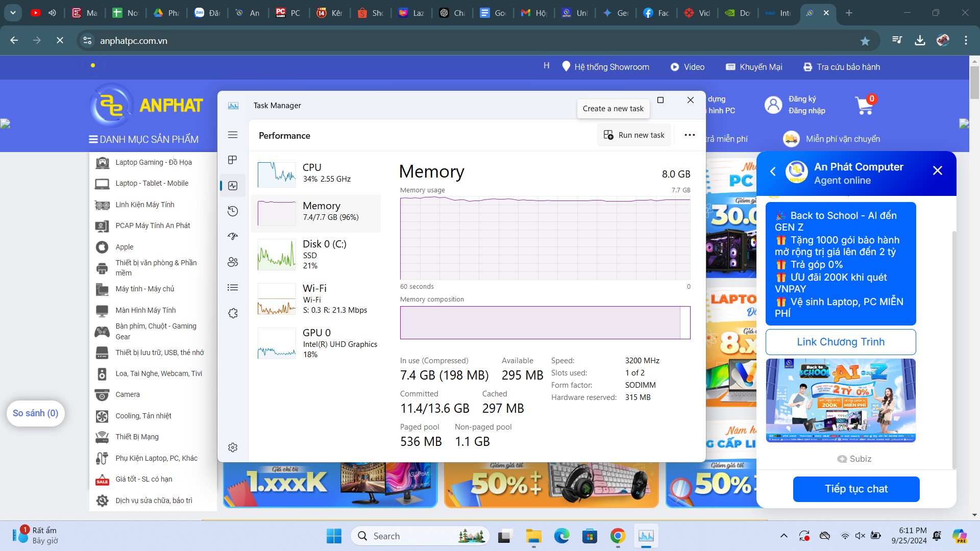Viewport: 980px width, 551px height.
Task: Bookmark star icon in address bar
Action: pos(865,41)
